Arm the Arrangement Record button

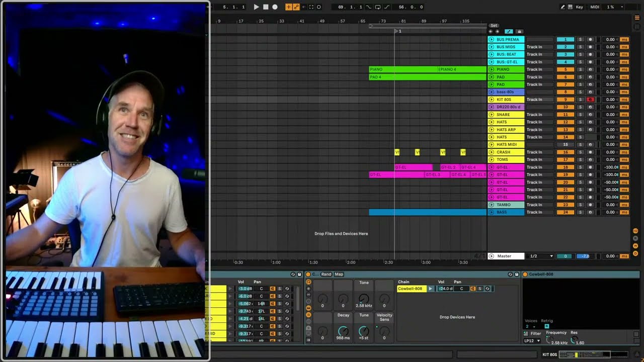click(275, 7)
